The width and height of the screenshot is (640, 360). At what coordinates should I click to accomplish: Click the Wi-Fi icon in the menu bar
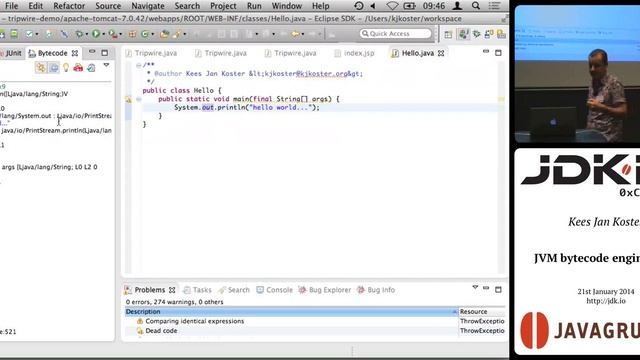[392, 6]
